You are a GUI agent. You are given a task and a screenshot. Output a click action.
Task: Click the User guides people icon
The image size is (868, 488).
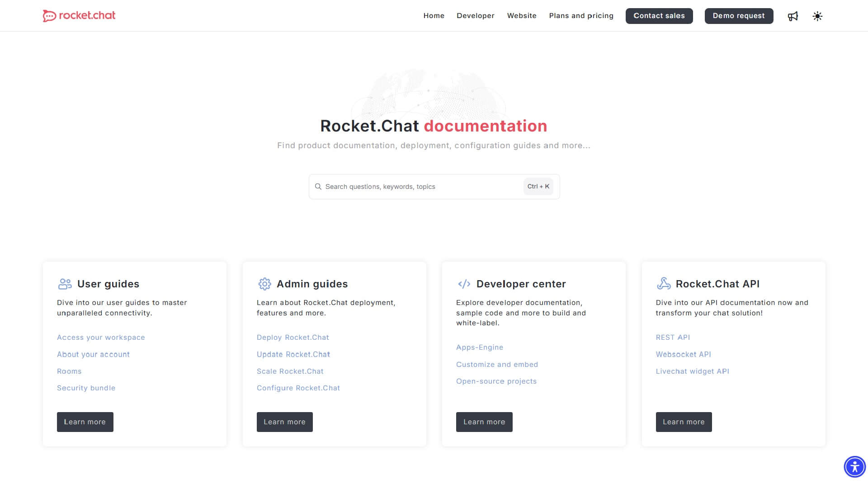pos(65,284)
